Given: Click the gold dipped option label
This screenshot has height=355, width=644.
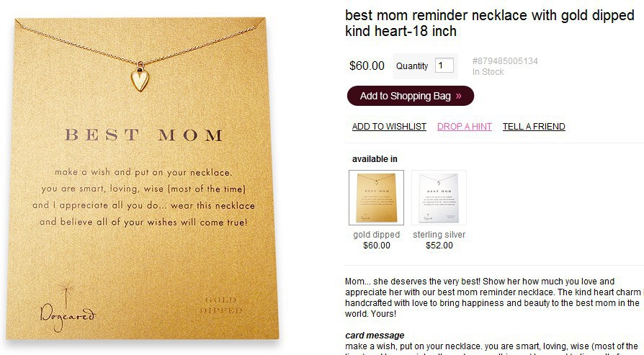Looking at the screenshot, I should (x=376, y=235).
